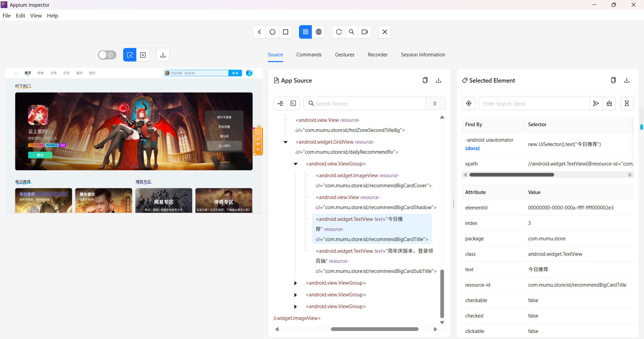The height and width of the screenshot is (339, 644).
Task: Click the App Switcher square button
Action: (x=286, y=32)
